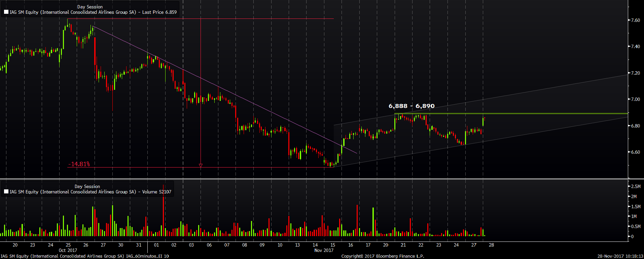Click date 26 on the time axis
This screenshot has width=644, height=259.
pyautogui.click(x=86, y=245)
